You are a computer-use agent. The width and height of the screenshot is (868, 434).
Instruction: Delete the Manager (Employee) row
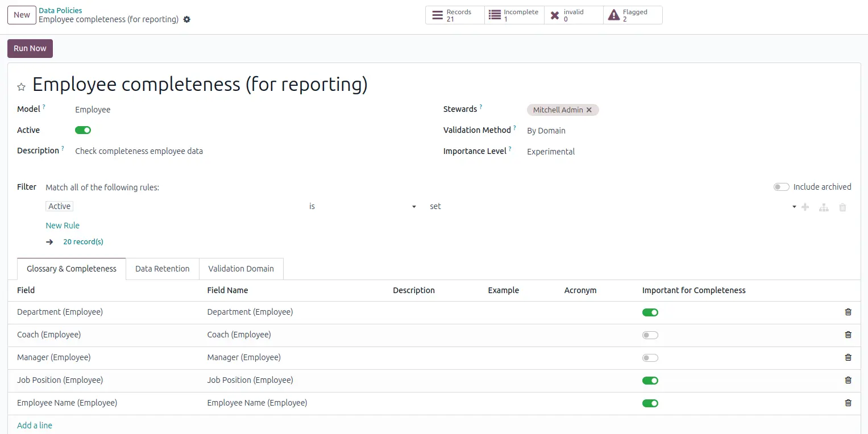848,357
